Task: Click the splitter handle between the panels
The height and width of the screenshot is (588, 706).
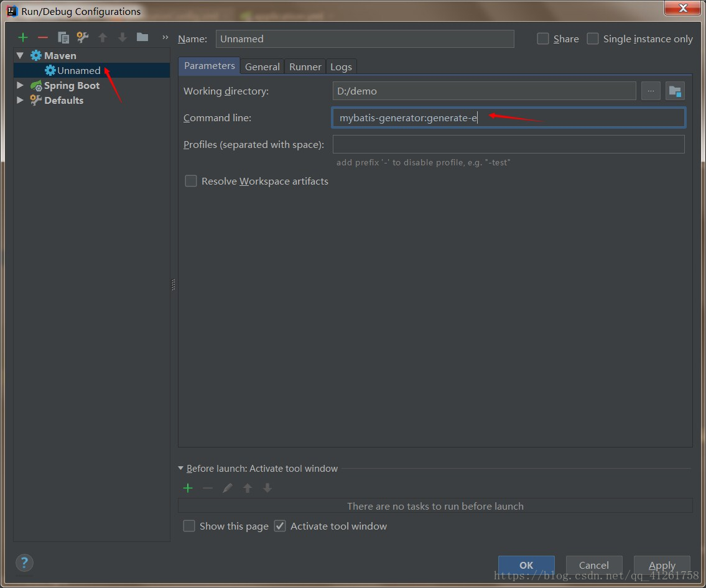Action: click(x=174, y=285)
